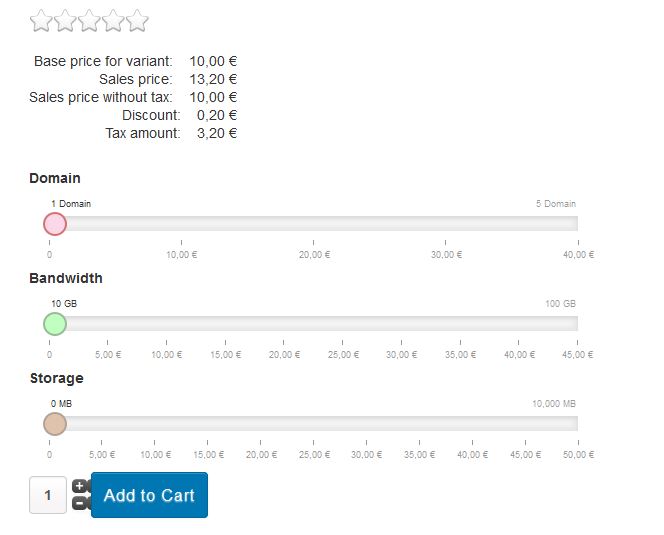The height and width of the screenshot is (535, 664).
Task: Click the pink Domain slider handle
Action: 55,224
